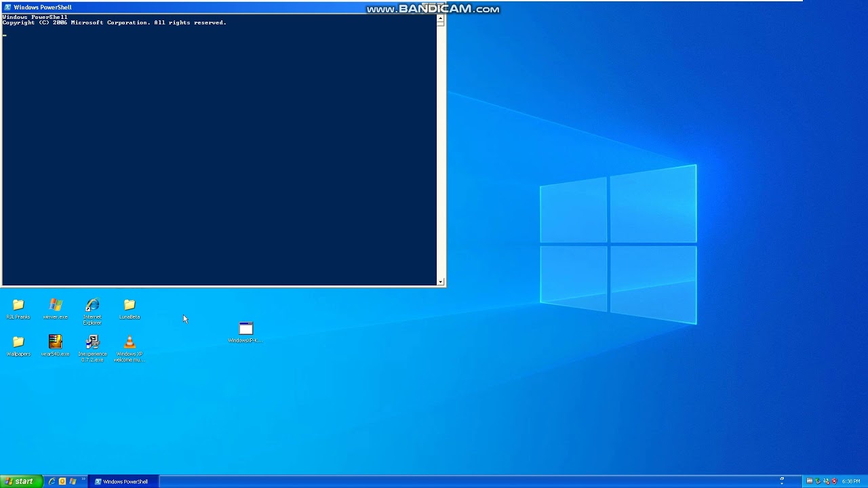
Task: Open the PowerShell window system menu icon
Action: coord(7,7)
